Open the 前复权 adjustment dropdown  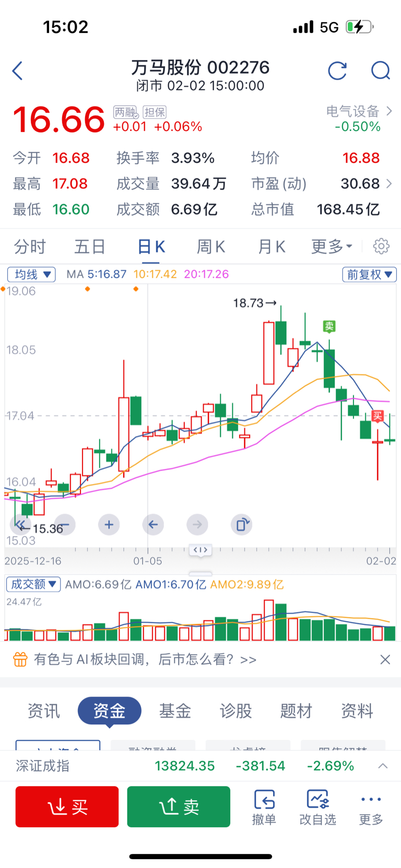point(369,275)
